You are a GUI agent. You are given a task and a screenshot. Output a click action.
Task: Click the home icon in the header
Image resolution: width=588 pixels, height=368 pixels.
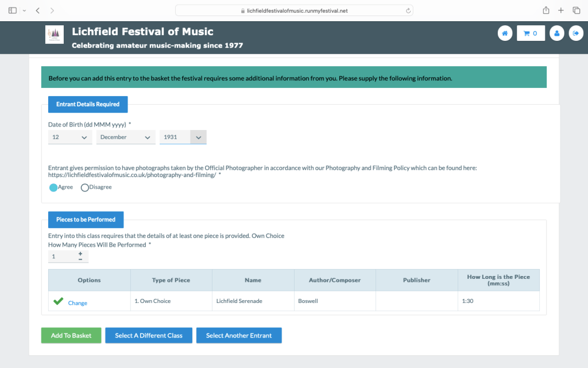pyautogui.click(x=505, y=33)
